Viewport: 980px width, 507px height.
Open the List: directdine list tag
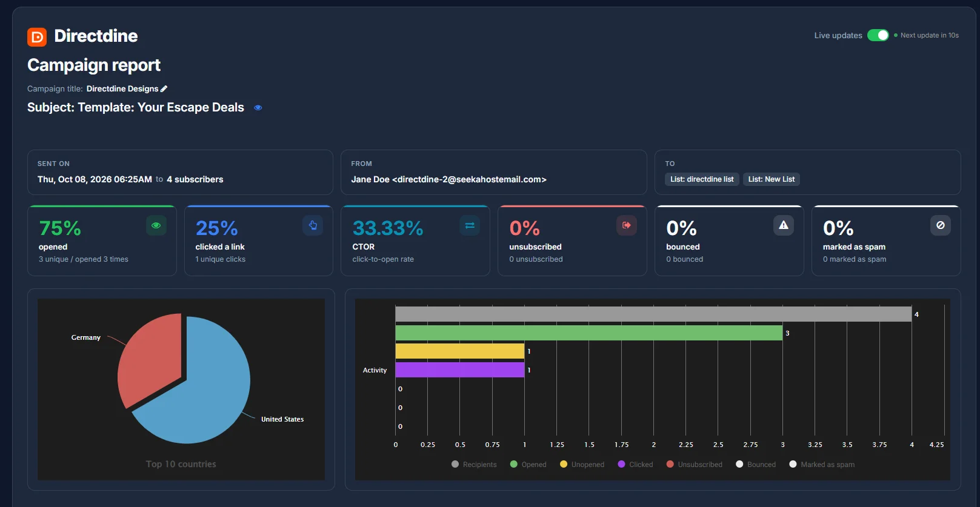tap(702, 179)
